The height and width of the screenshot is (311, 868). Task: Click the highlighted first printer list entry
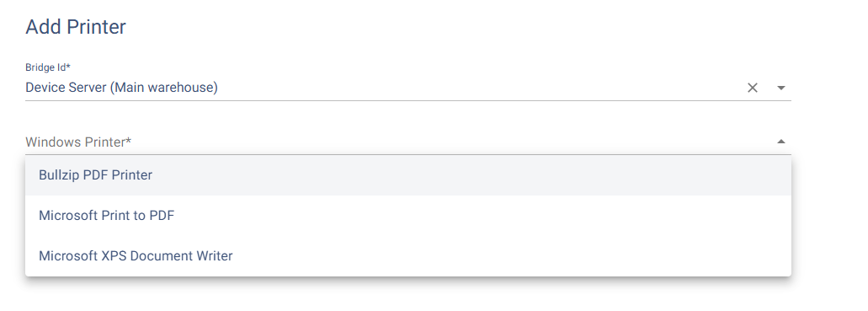tap(408, 175)
